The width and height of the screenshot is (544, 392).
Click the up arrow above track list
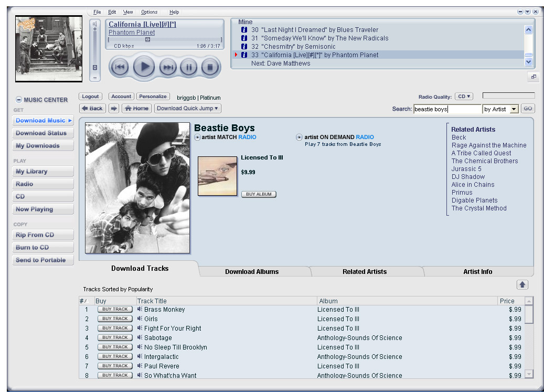click(522, 285)
